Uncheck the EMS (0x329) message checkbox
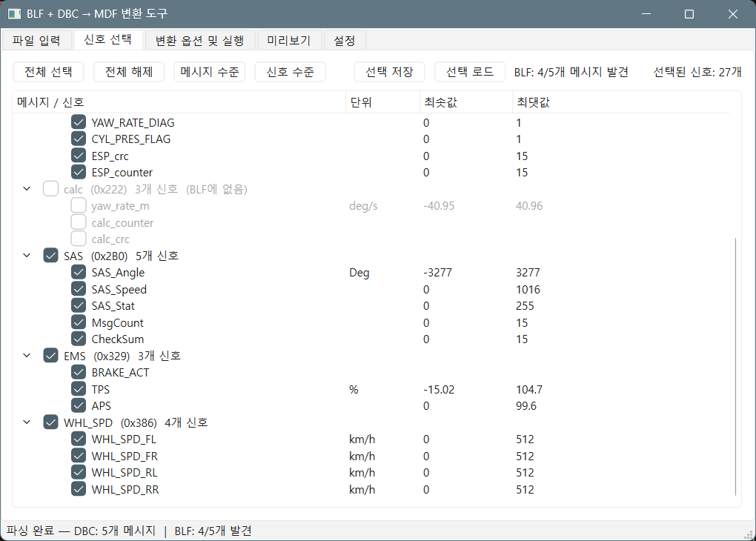The height and width of the screenshot is (541, 756). [50, 356]
